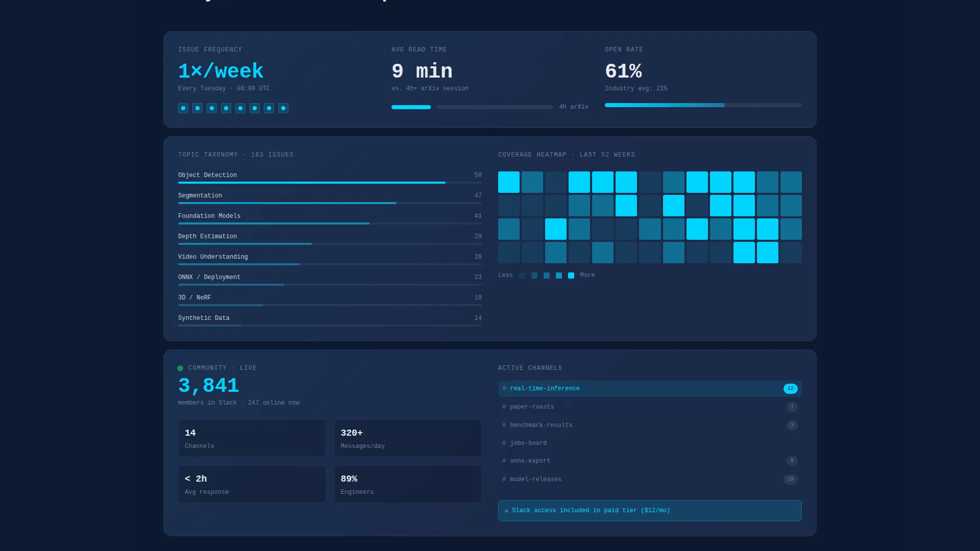Select the Segmentation topic label
The height and width of the screenshot is (551, 980).
[200, 195]
